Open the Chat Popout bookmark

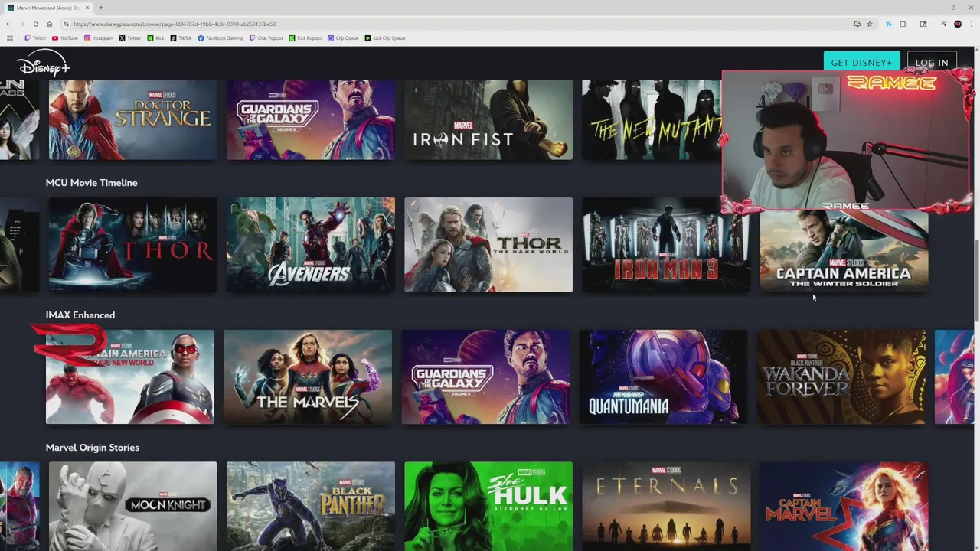266,38
